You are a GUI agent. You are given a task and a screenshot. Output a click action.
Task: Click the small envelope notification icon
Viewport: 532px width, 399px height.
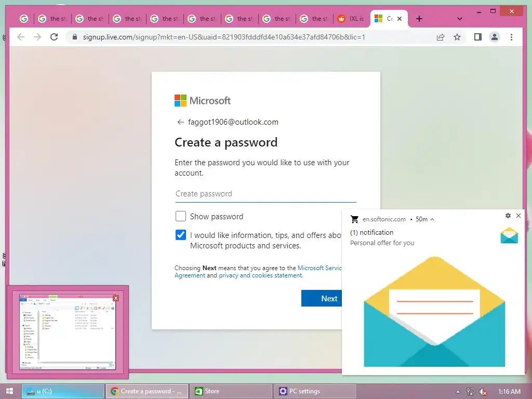pos(509,235)
